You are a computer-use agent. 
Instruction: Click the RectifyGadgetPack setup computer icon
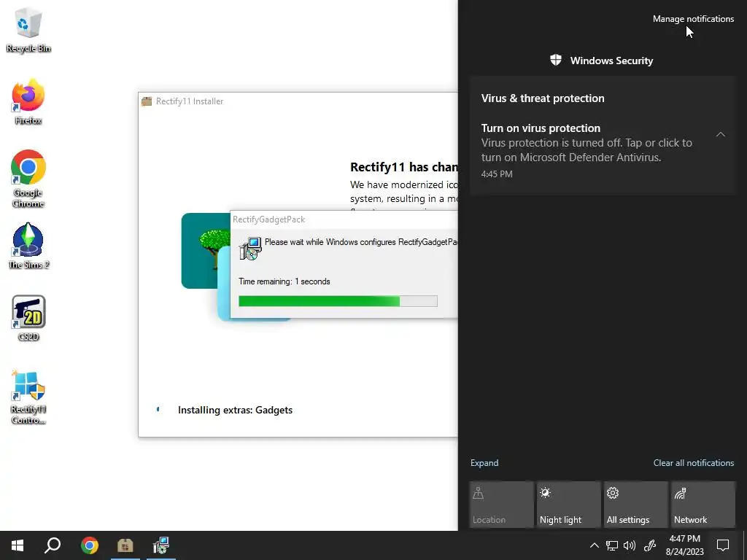click(250, 248)
